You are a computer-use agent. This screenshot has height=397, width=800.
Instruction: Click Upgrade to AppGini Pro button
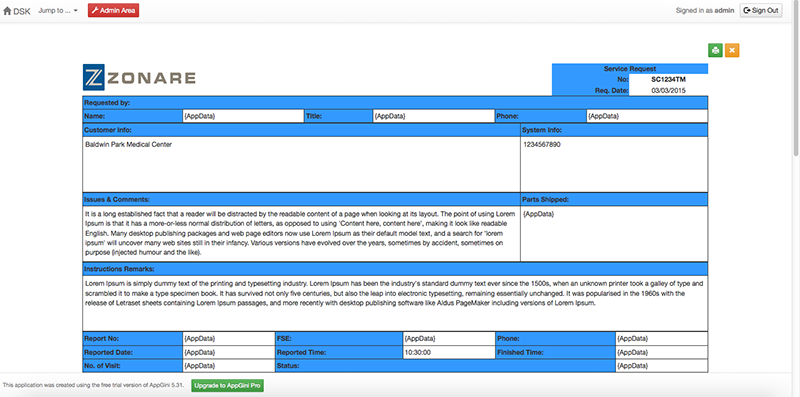pyautogui.click(x=228, y=386)
